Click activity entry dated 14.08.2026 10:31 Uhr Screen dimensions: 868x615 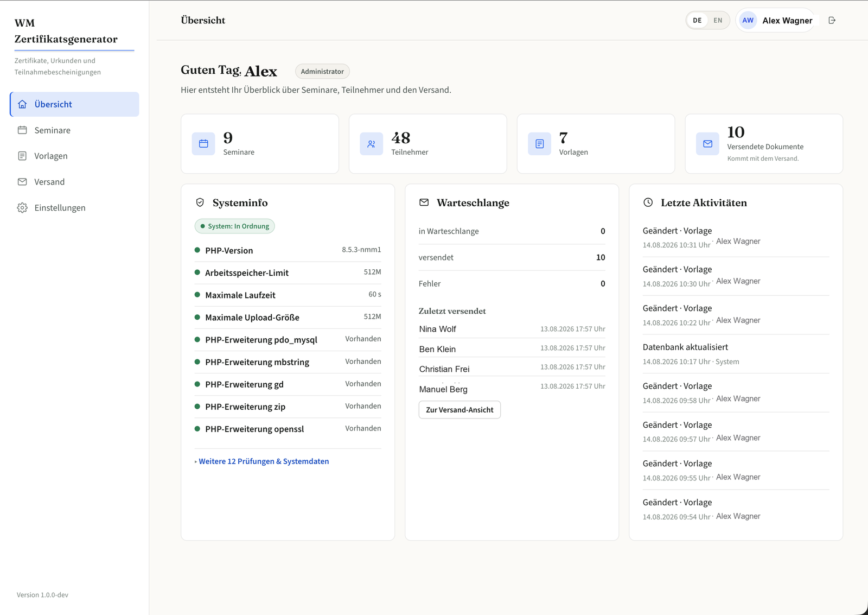coord(736,237)
